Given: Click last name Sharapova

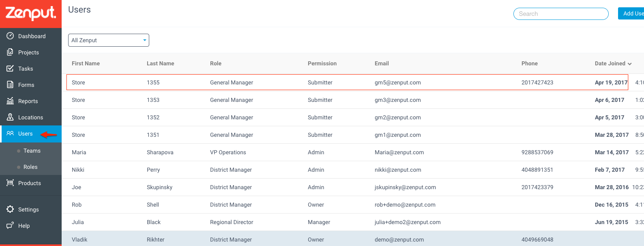Looking at the screenshot, I should click(x=160, y=152).
